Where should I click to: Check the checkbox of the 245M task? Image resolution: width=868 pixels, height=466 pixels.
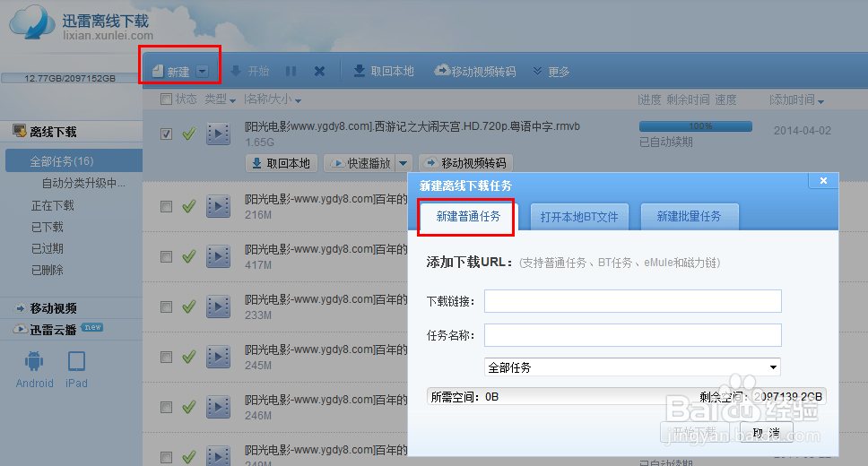pyautogui.click(x=166, y=357)
